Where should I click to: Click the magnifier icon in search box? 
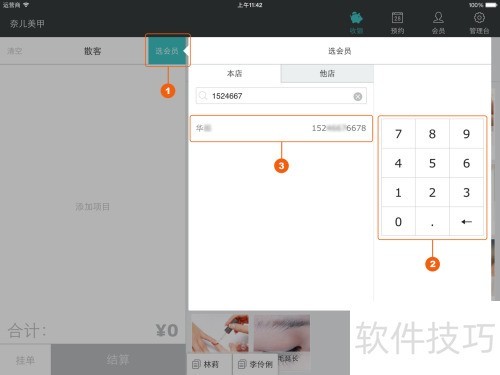203,96
